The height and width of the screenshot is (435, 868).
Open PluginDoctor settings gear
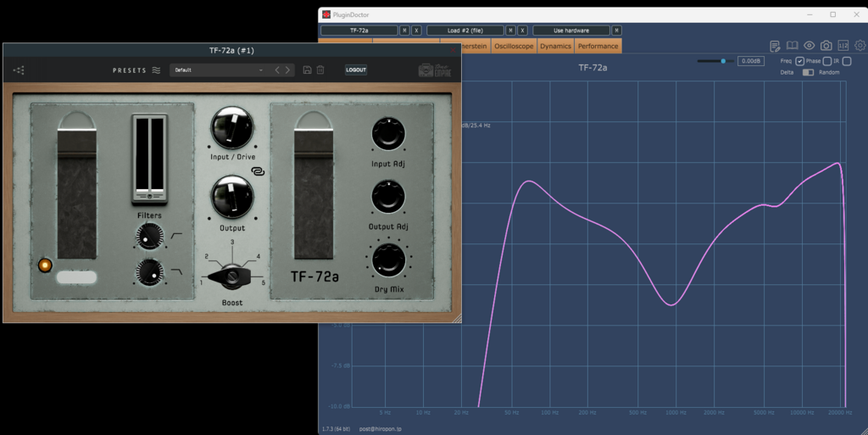tap(860, 46)
